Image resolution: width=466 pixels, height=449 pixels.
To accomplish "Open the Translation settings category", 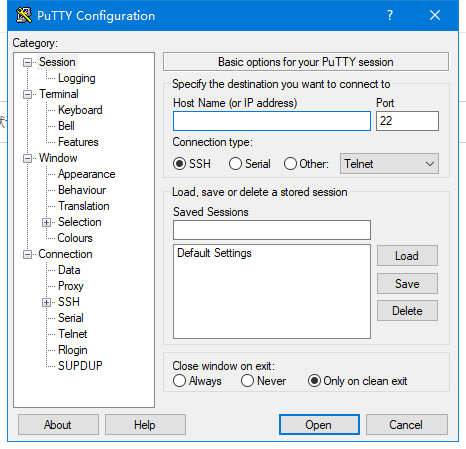I will point(84,206).
